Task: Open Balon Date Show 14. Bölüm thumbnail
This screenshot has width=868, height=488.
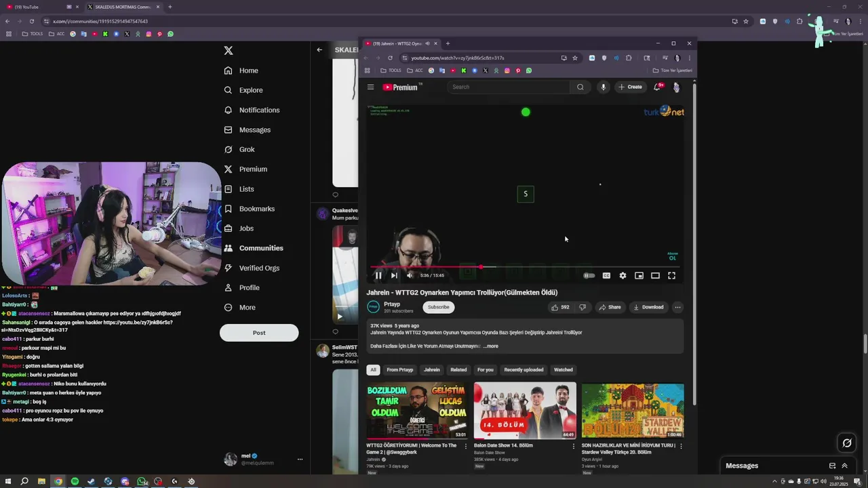Action: [525, 411]
